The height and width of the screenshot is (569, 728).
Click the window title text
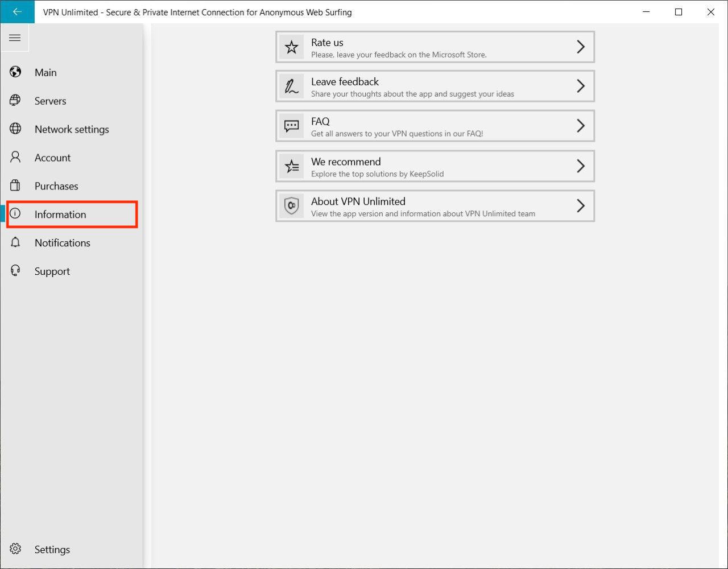coord(197,12)
